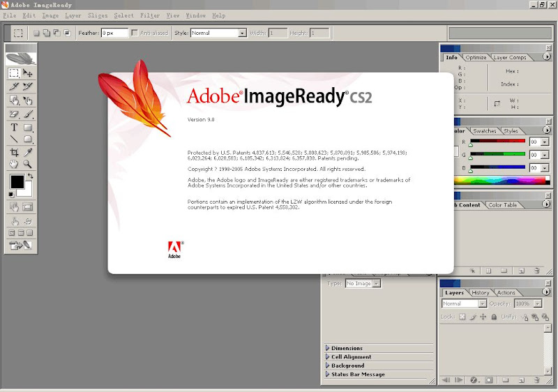
Task: Delete layer using Layers panel trash icon
Action: coord(537,380)
